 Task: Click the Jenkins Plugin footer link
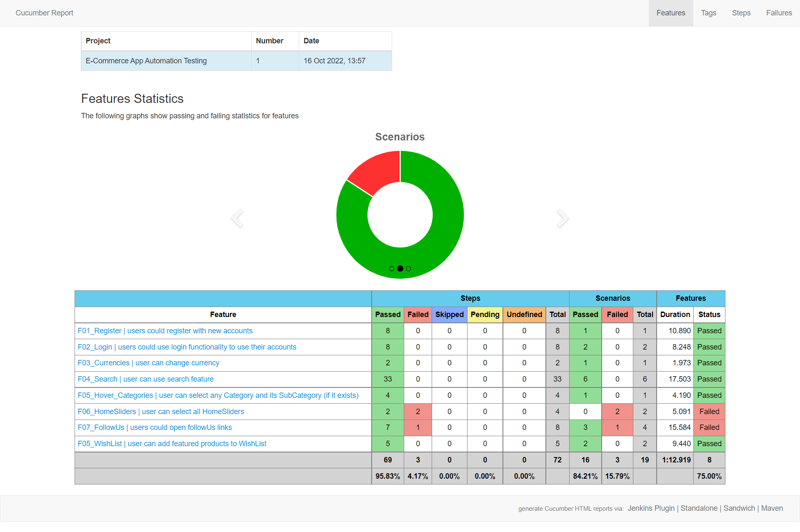(650, 508)
